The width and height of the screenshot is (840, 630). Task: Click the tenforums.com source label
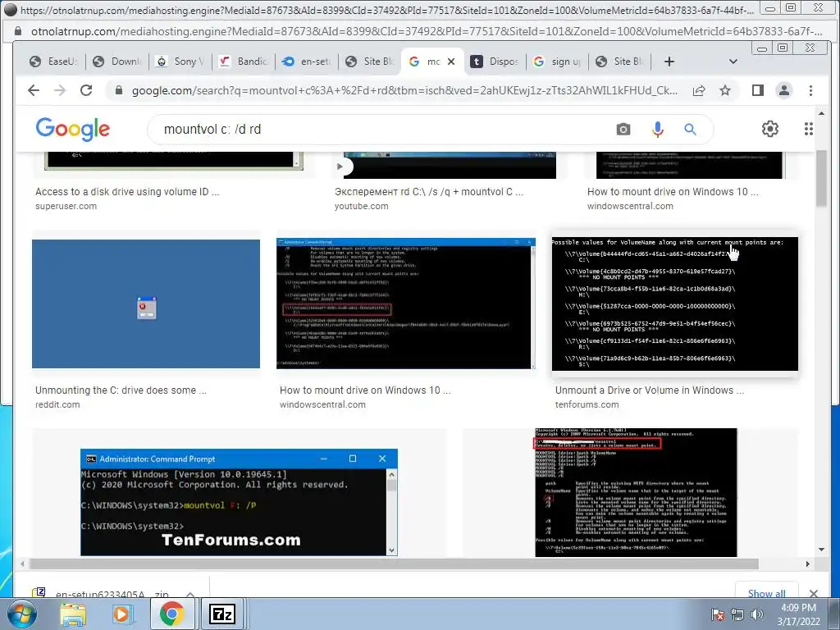tap(587, 404)
